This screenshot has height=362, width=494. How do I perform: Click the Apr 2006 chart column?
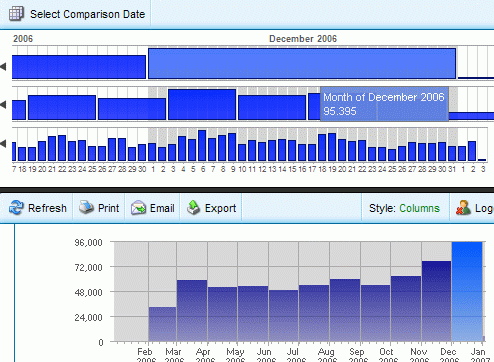pos(222,314)
